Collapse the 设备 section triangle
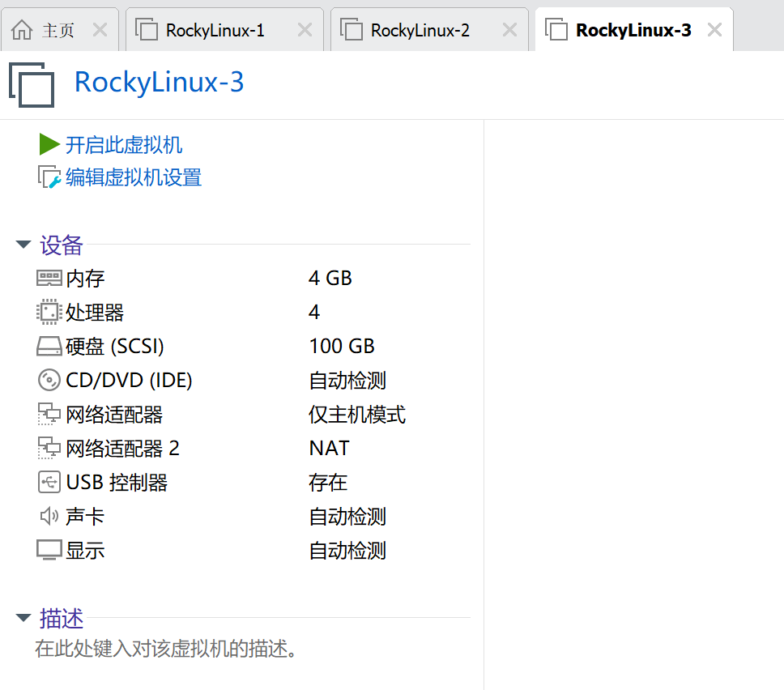Screen dimensions: 784x690 pyautogui.click(x=23, y=245)
